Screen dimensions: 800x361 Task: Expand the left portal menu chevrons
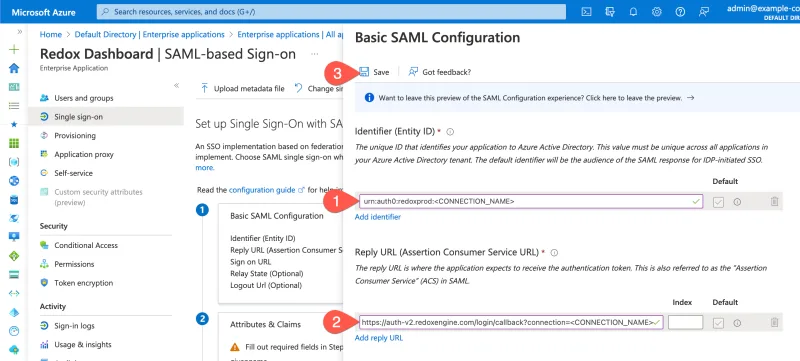coord(19,32)
